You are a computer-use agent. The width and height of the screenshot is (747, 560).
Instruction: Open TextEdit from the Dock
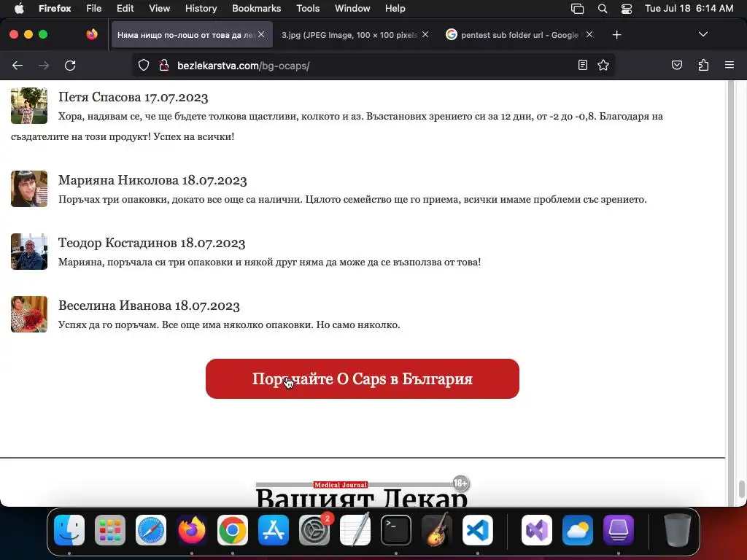(x=355, y=530)
